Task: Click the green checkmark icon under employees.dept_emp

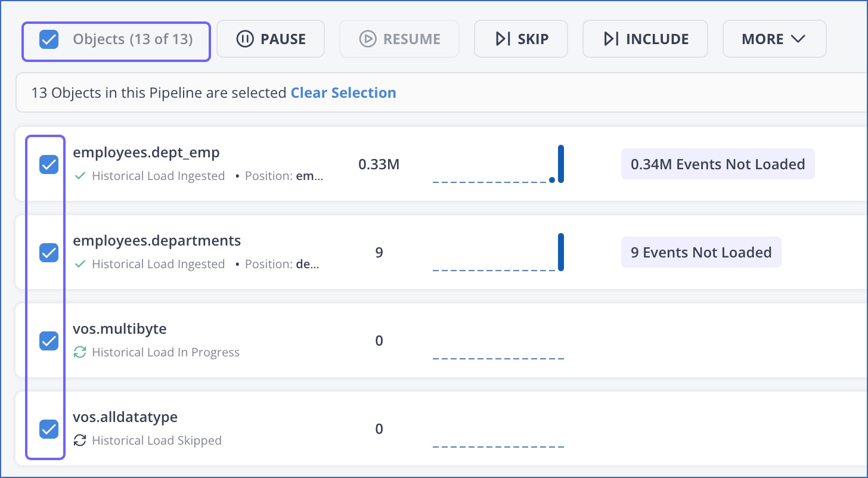Action: (80, 176)
